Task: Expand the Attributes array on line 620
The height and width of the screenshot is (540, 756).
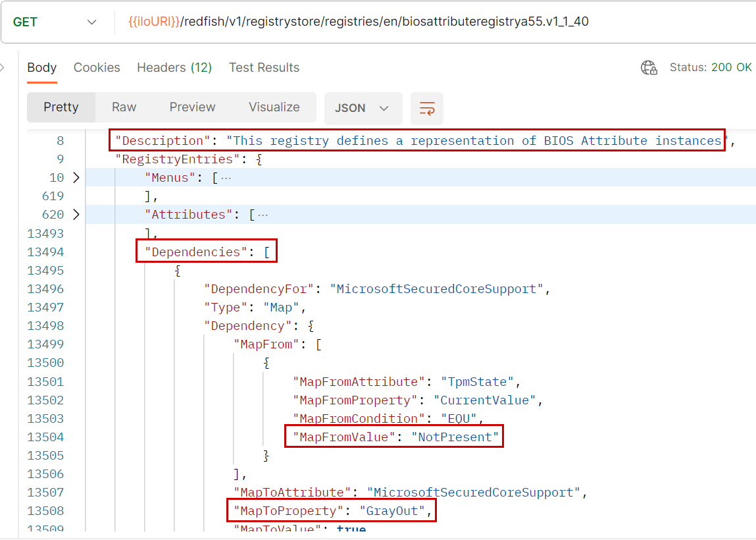Action: (x=76, y=215)
